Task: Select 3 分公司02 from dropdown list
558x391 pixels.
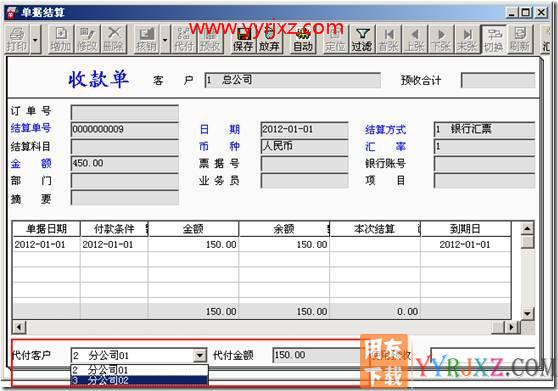Action: coord(139,380)
